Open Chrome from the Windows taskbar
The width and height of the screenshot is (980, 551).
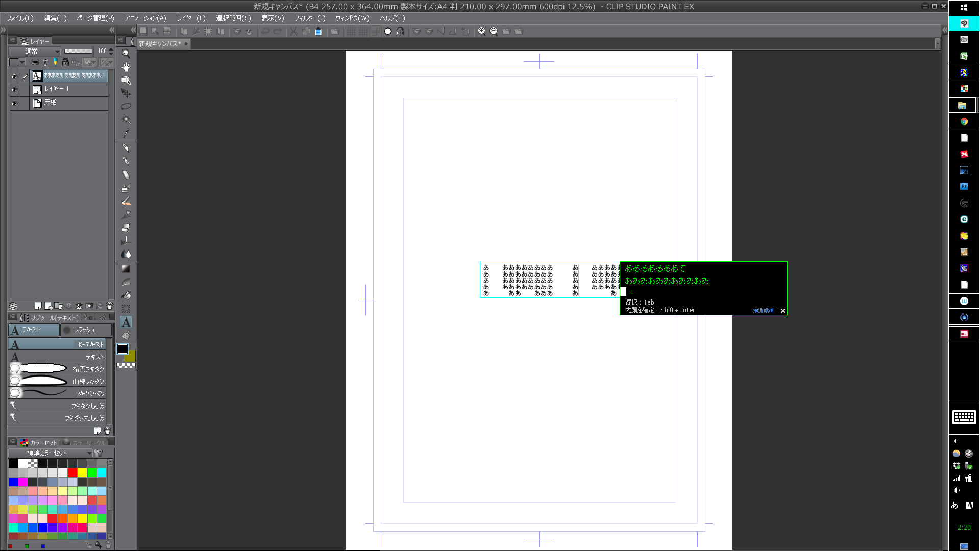964,121
